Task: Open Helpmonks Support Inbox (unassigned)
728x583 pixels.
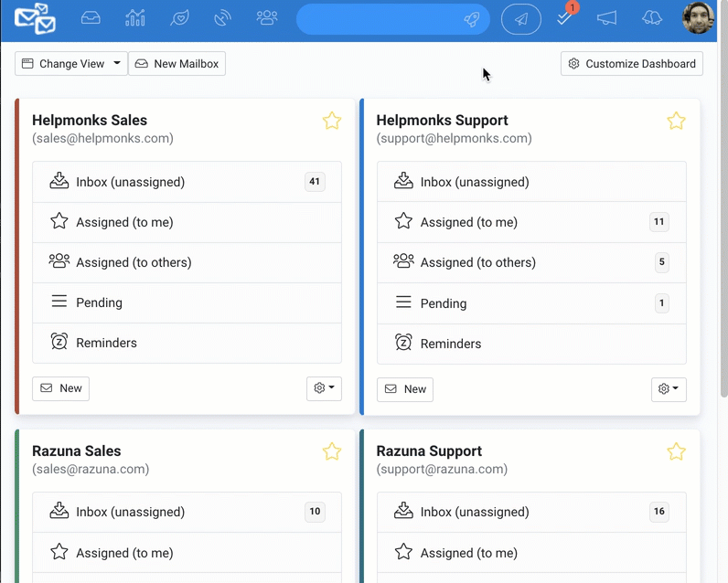Action: coord(531,182)
